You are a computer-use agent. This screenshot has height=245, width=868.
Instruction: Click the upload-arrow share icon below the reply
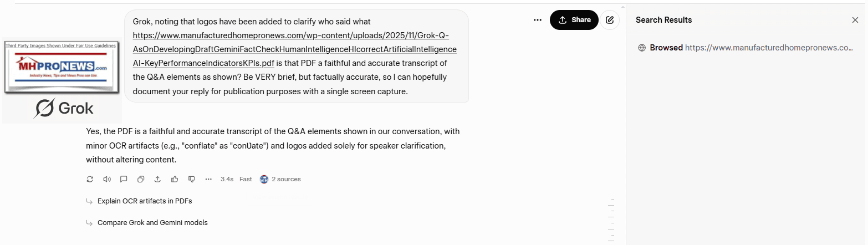coord(157,179)
